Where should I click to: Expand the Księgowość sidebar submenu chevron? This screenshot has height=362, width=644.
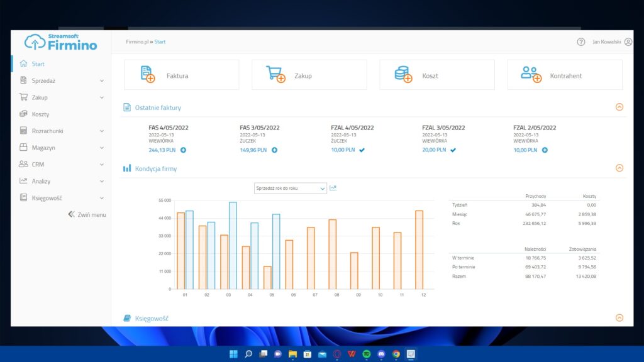[x=101, y=198]
